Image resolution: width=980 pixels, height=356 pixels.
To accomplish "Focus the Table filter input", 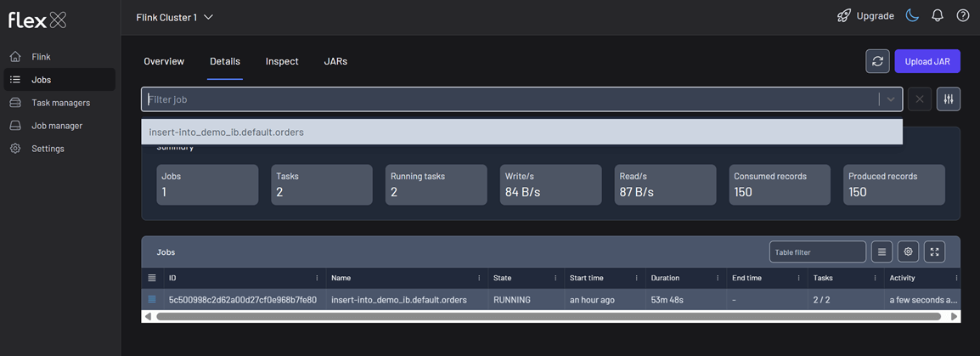I will [818, 251].
